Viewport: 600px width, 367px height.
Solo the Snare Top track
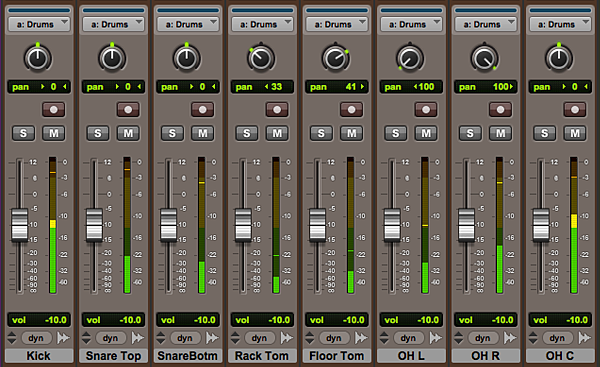[x=98, y=133]
